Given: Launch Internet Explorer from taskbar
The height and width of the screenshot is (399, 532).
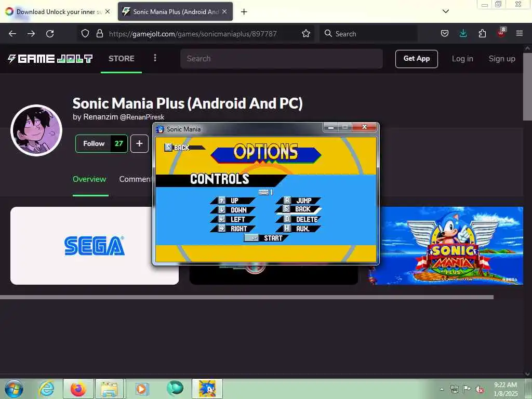Looking at the screenshot, I should [x=46, y=389].
